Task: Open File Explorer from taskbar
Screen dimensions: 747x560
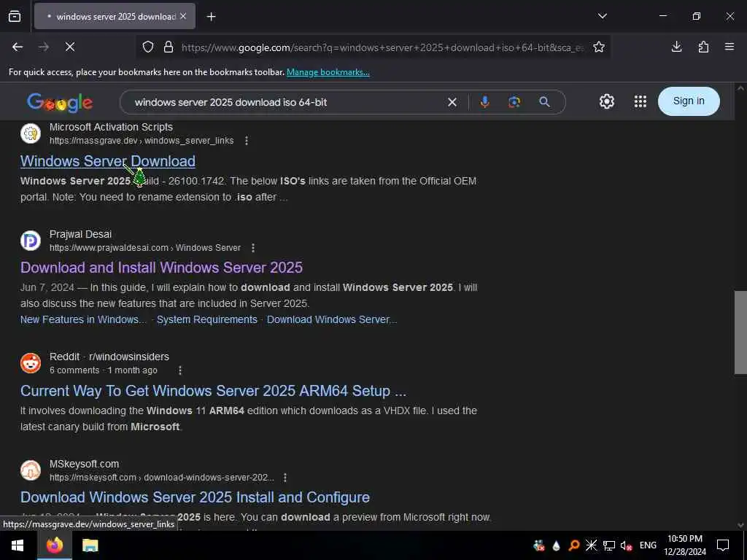Action: click(x=90, y=545)
